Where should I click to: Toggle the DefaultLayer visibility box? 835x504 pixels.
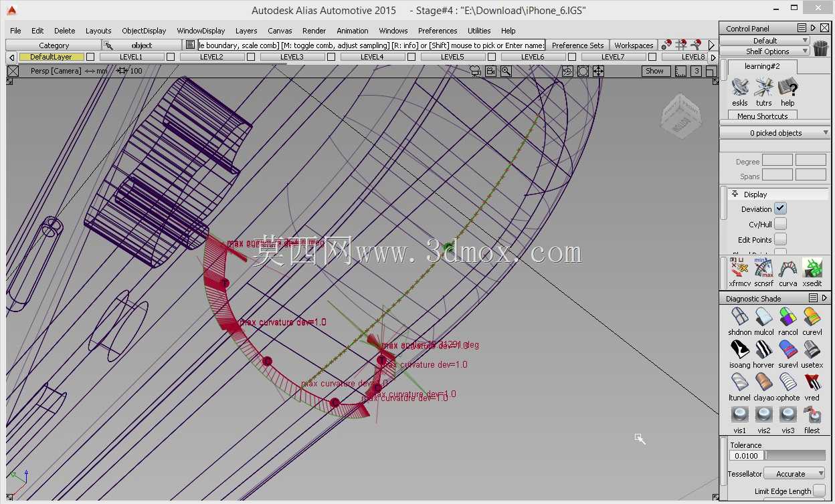pyautogui.click(x=90, y=57)
